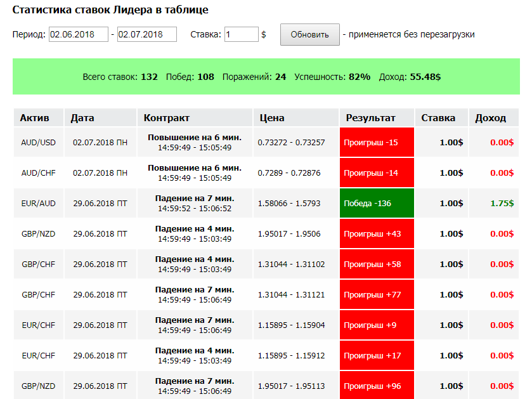Click the Проигрыш +17 result cell

pos(377,356)
